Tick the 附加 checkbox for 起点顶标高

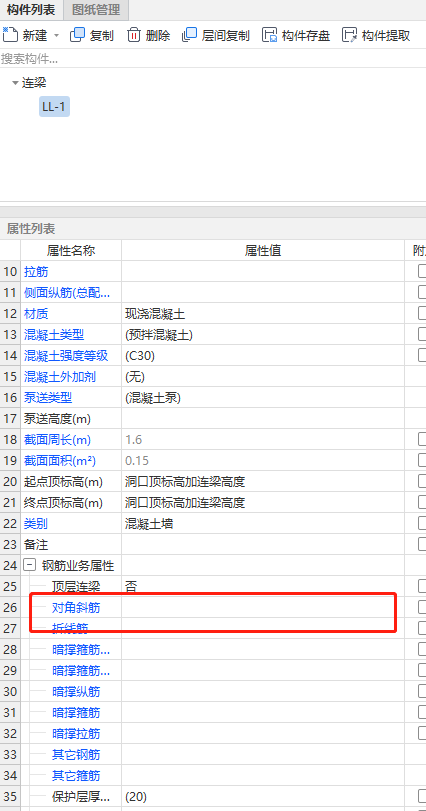coord(422,481)
